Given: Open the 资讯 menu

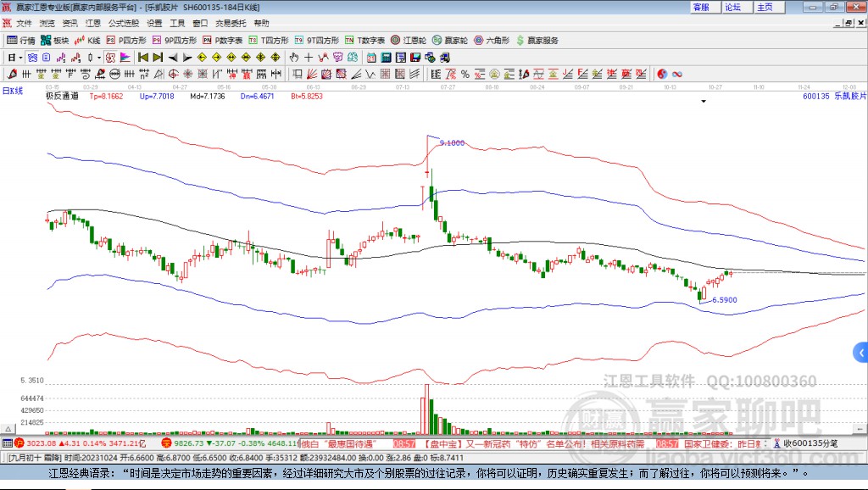Looking at the screenshot, I should 70,23.
